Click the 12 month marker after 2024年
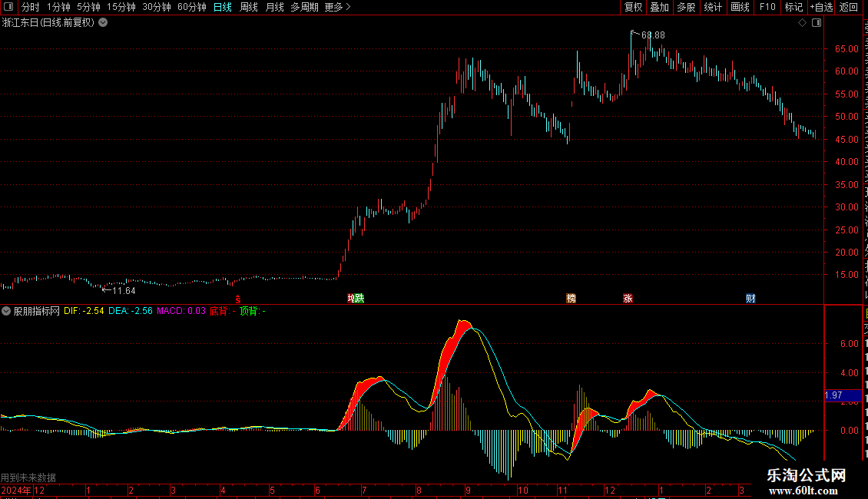Image resolution: width=868 pixels, height=499 pixels. coord(38,490)
